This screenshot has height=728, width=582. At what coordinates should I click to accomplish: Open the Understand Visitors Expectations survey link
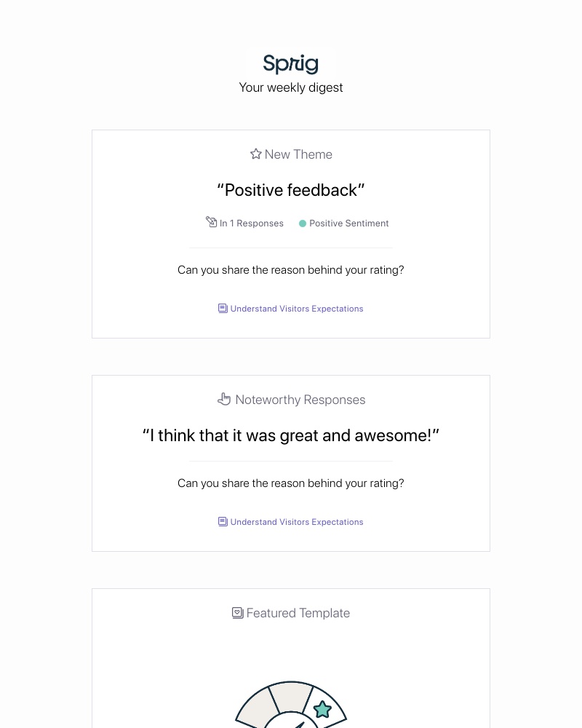[x=297, y=309]
